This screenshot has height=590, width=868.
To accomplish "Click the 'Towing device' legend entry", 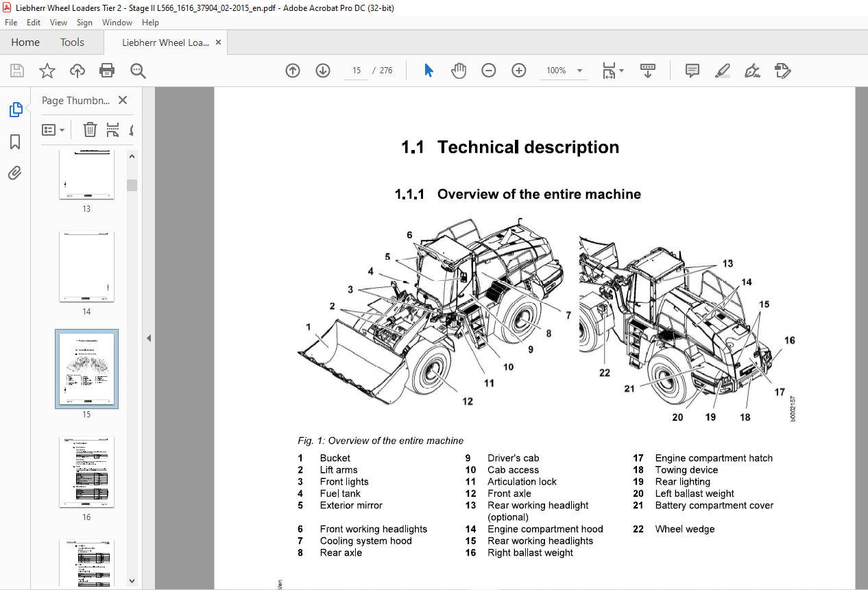I will click(686, 470).
